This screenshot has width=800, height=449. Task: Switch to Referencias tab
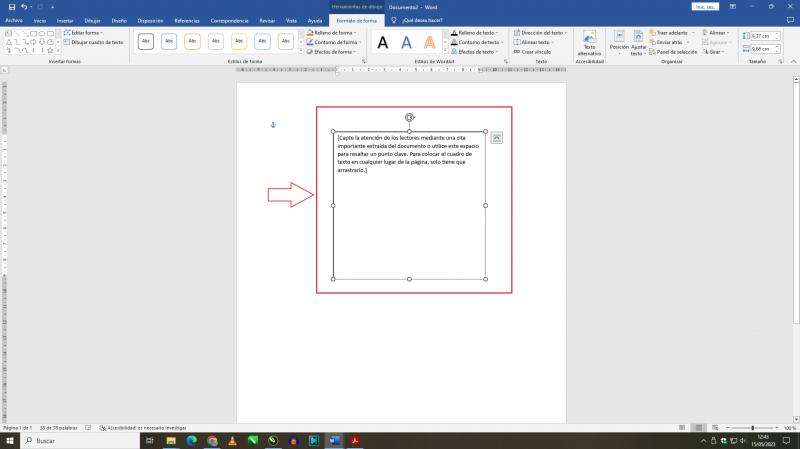(187, 21)
